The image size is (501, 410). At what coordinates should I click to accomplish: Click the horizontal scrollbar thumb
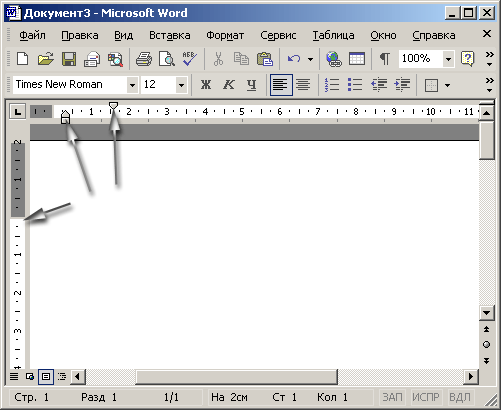(237, 377)
